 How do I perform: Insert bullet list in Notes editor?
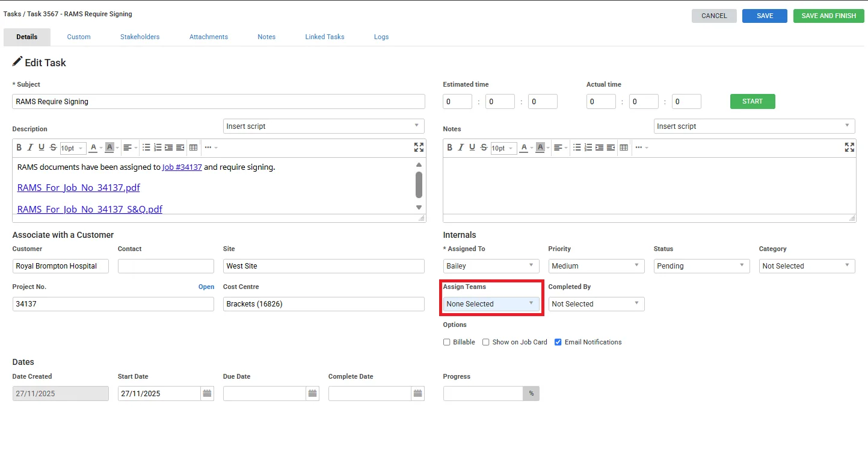pos(577,148)
